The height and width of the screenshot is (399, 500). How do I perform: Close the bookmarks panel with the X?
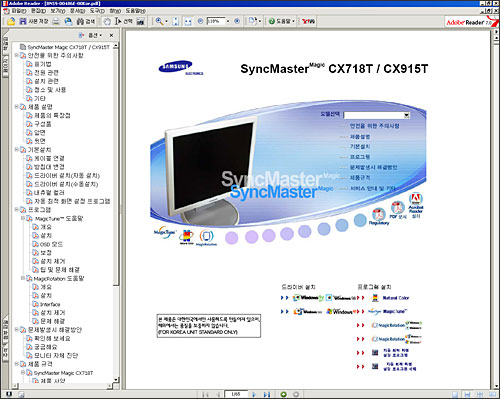pyautogui.click(x=111, y=35)
